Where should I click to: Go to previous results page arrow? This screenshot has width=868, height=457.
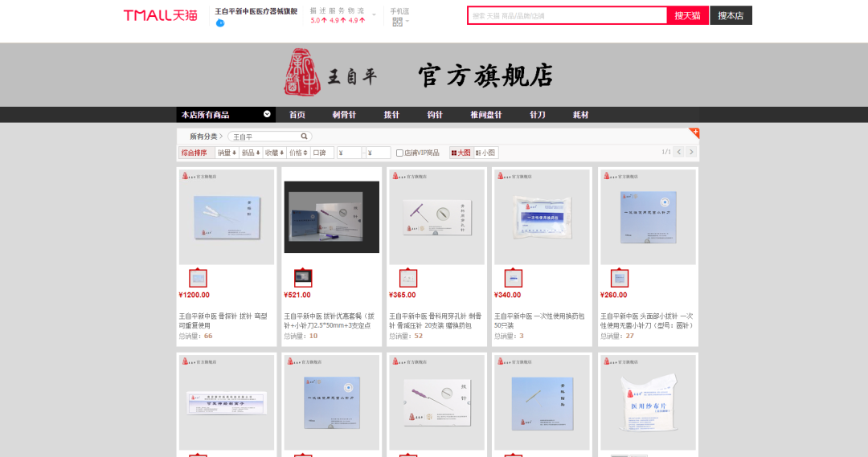click(678, 152)
